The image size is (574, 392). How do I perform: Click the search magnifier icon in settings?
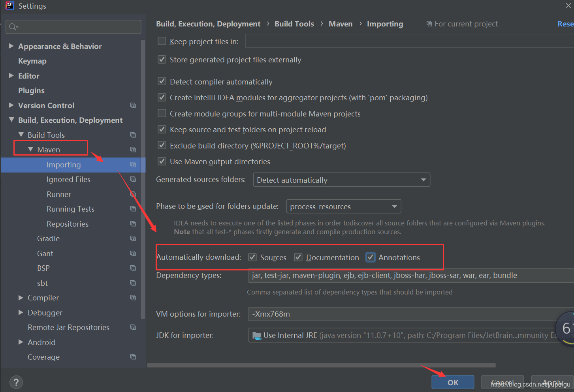[x=13, y=27]
